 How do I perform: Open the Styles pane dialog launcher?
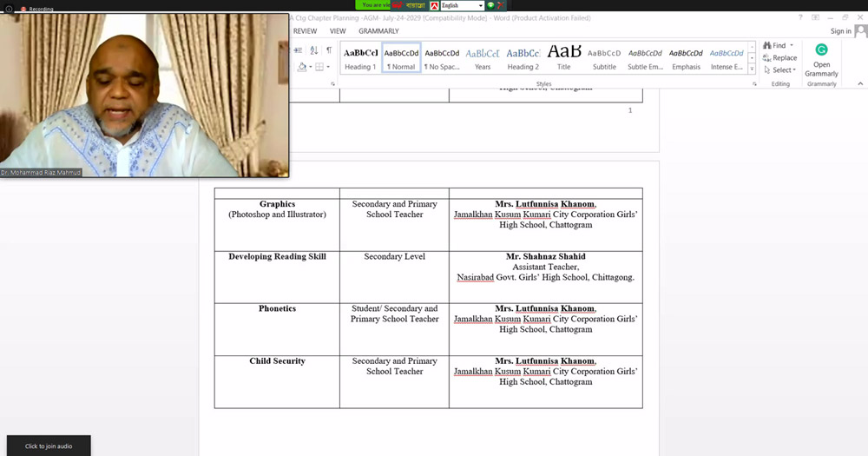pyautogui.click(x=754, y=83)
